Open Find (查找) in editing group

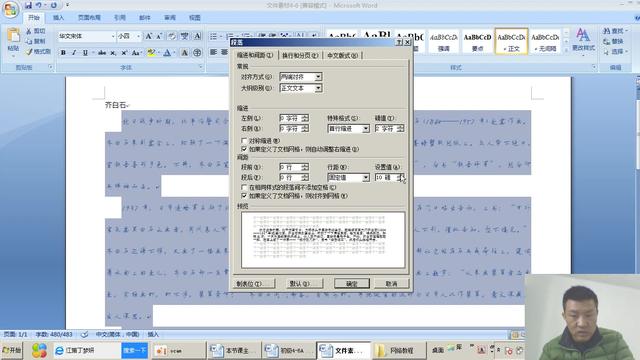click(x=615, y=31)
